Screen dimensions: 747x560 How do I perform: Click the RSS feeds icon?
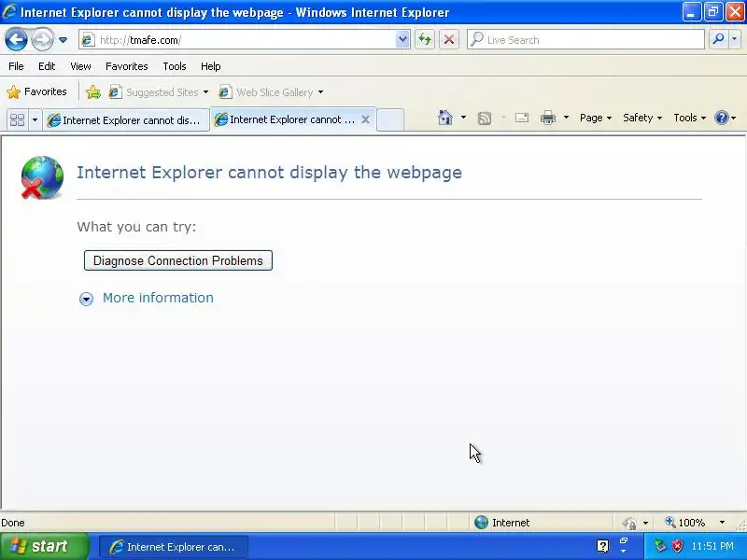point(484,118)
